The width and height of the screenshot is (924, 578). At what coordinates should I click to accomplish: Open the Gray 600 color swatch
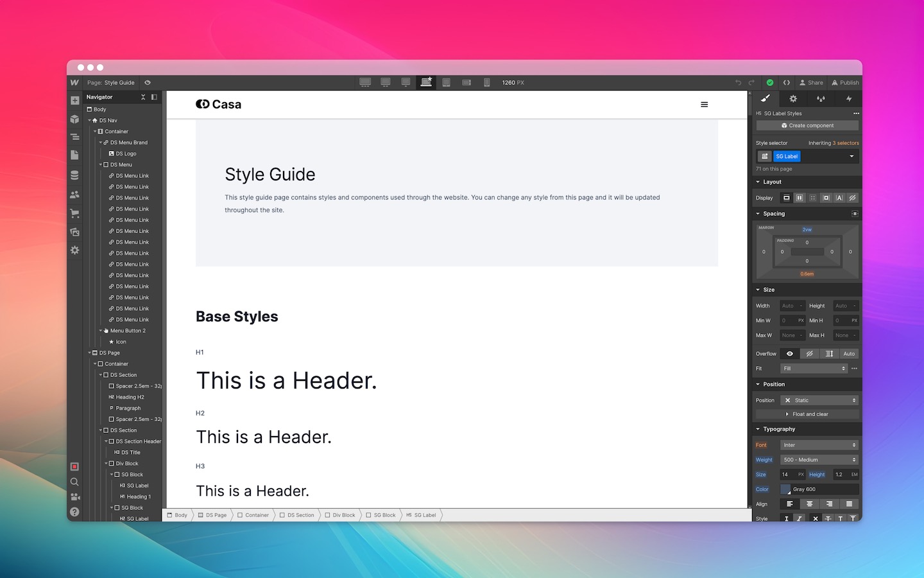(785, 489)
